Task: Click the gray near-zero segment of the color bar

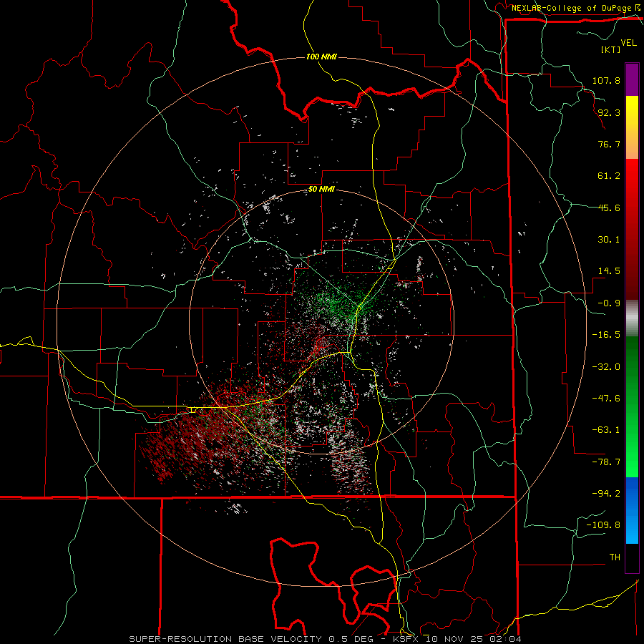Action: coord(632,318)
